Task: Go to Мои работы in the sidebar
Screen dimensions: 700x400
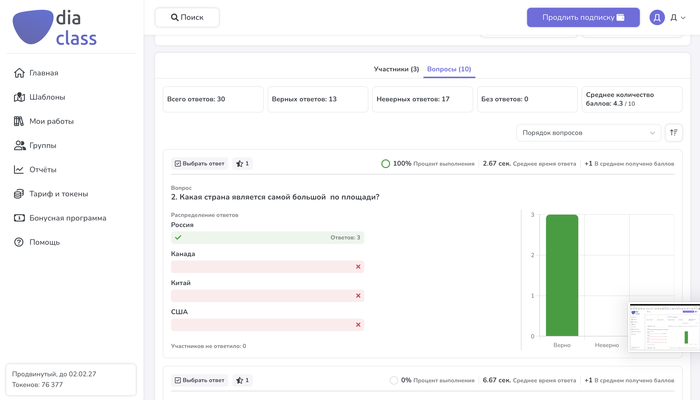Action: [x=44, y=121]
